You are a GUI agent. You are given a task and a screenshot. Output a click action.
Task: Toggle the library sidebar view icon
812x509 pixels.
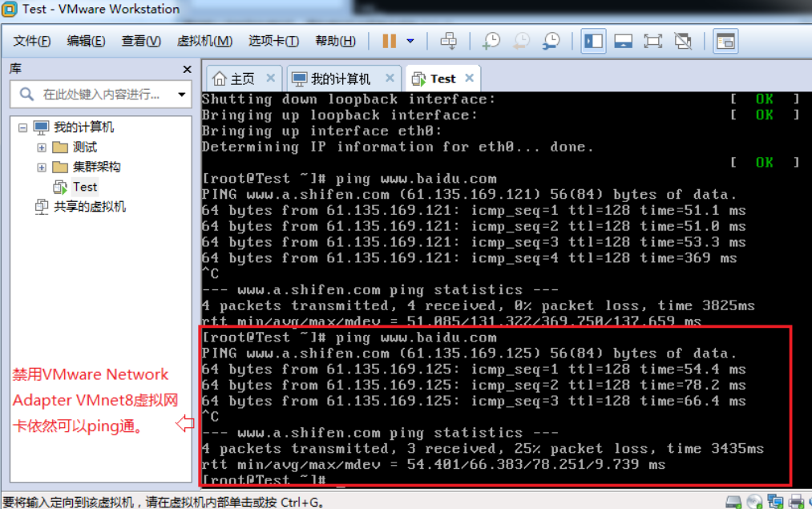tap(593, 41)
